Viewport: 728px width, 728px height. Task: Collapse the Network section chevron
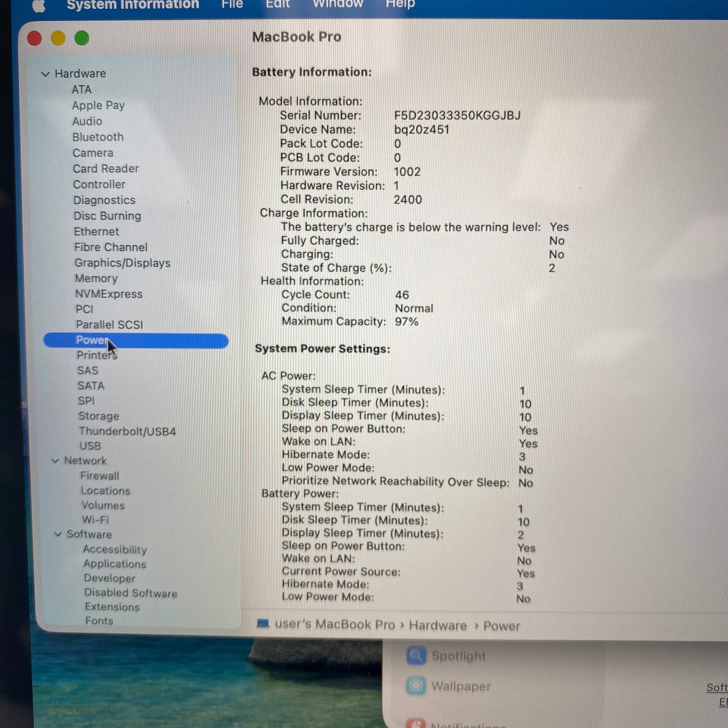pos(56,460)
